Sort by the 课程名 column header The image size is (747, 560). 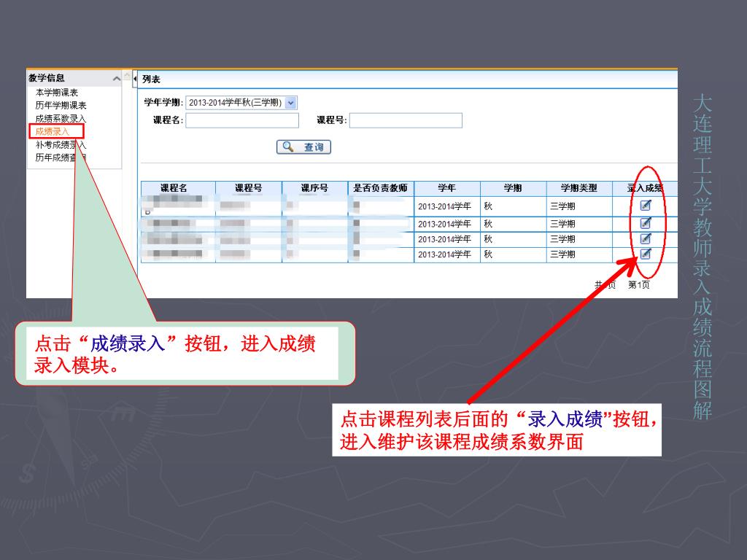[178, 188]
